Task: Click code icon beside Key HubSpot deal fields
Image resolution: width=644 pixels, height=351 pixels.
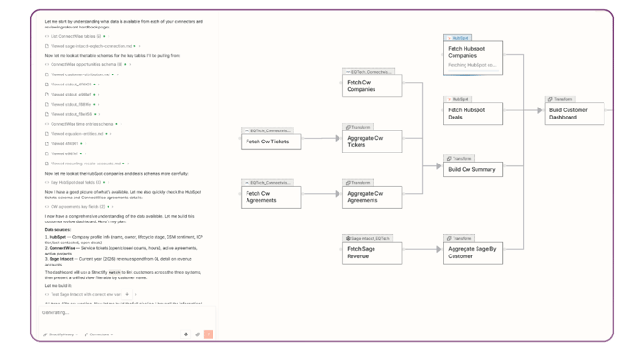Action: [47, 183]
